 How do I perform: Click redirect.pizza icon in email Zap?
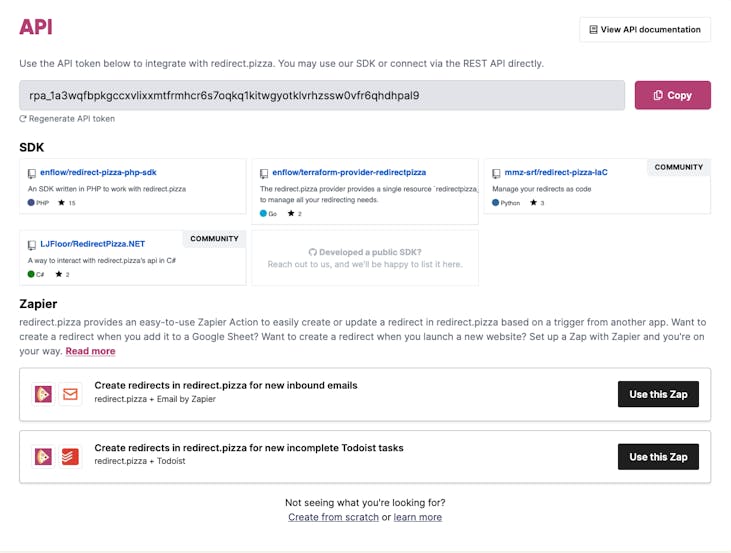tap(43, 394)
